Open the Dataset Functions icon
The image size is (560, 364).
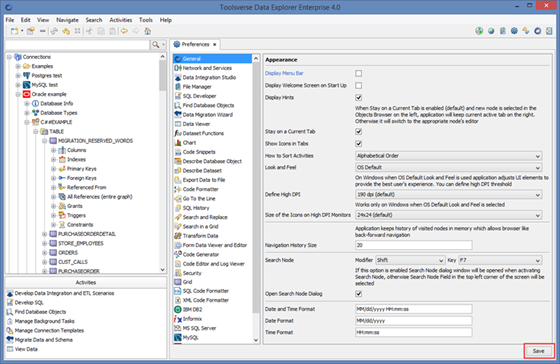[x=178, y=133]
